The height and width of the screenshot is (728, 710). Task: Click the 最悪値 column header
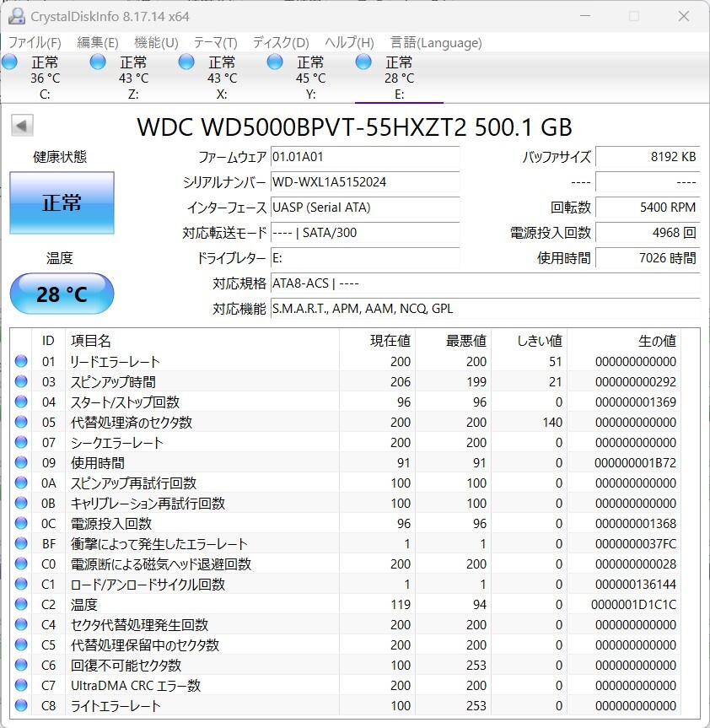[x=454, y=341]
